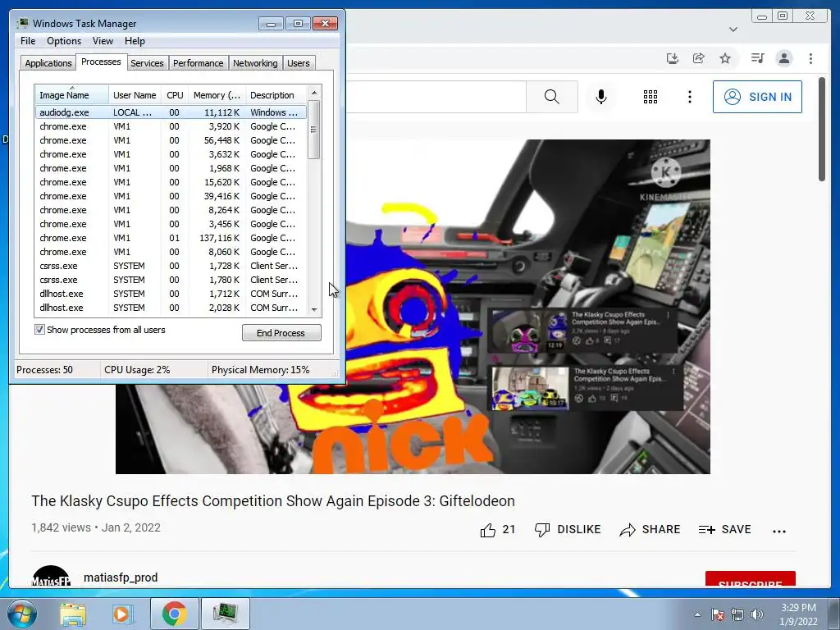Click the End Process button
The width and height of the screenshot is (840, 630).
(x=281, y=333)
